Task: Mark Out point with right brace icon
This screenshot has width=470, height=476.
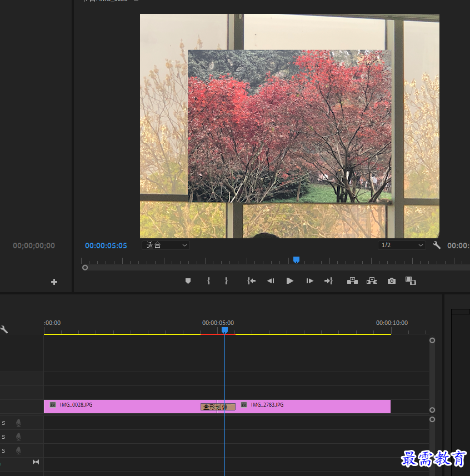Action: 226,281
